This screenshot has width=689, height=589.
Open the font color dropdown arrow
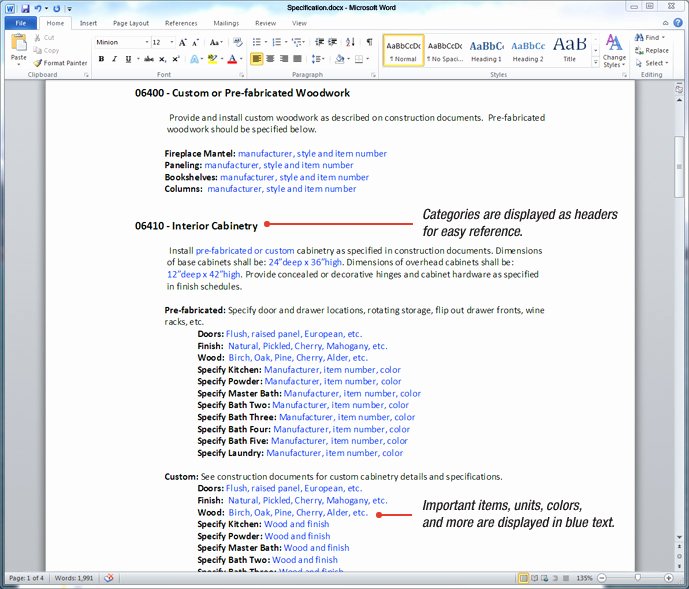241,59
